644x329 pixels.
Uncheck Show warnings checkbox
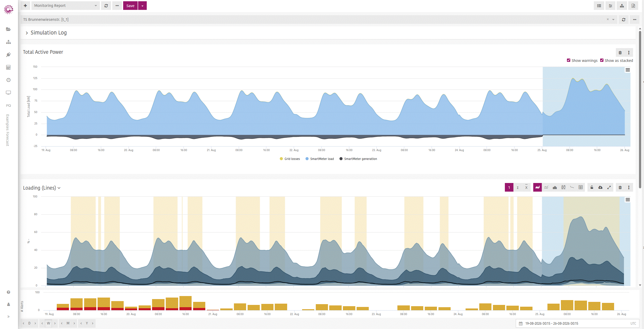click(569, 60)
